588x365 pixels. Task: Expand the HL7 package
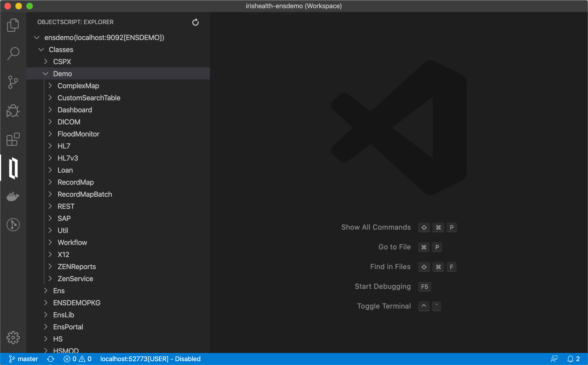click(x=50, y=146)
